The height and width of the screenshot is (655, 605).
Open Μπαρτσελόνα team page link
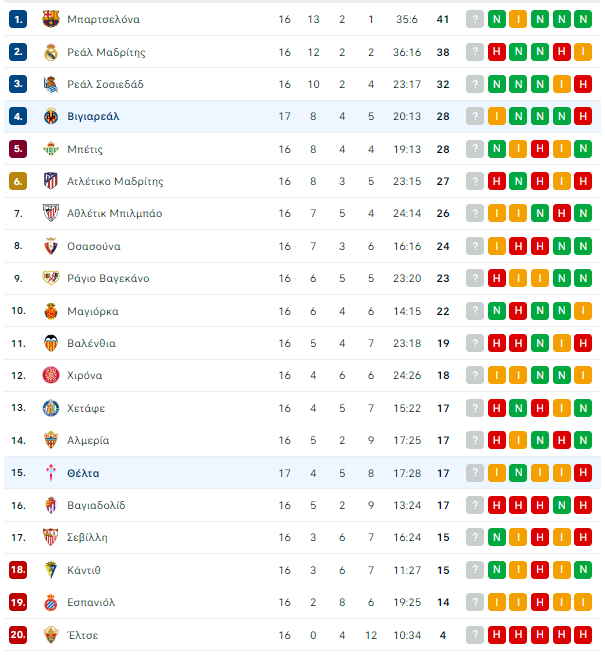104,20
